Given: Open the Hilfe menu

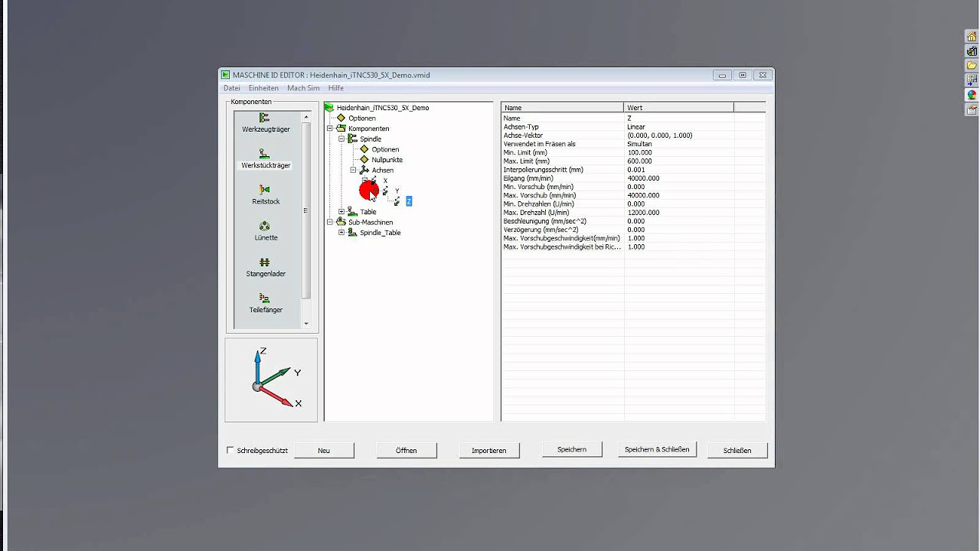Looking at the screenshot, I should coord(336,88).
